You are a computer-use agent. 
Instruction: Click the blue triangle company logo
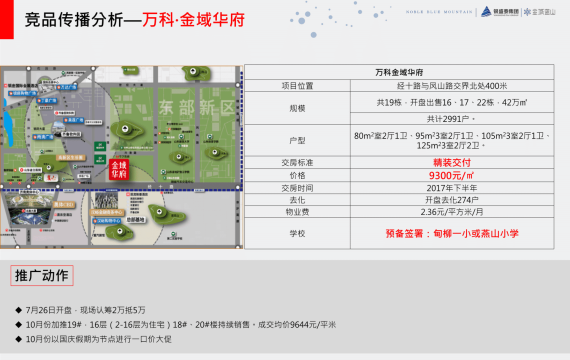(486, 12)
